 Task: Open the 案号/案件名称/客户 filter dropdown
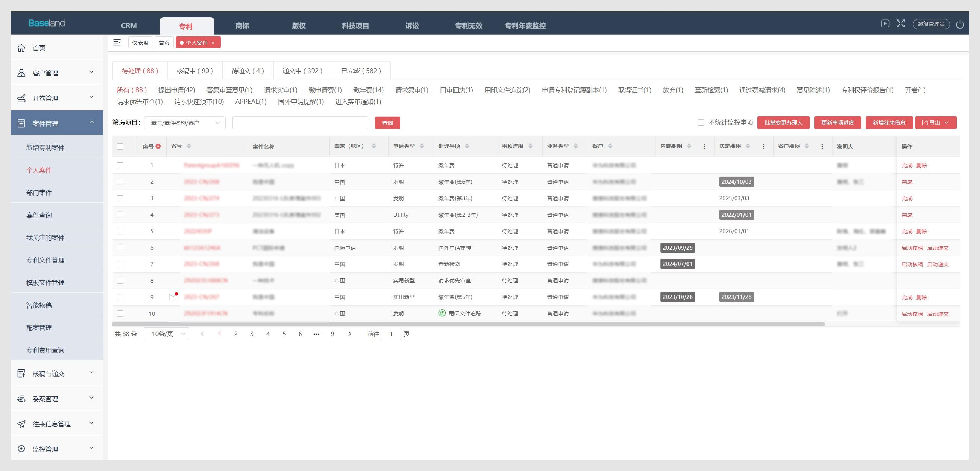[185, 123]
